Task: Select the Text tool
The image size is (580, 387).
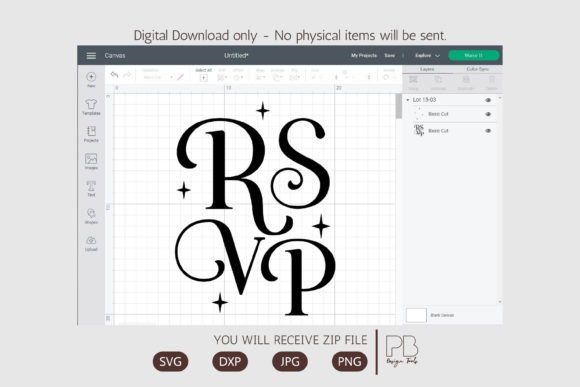Action: pyautogui.click(x=91, y=188)
